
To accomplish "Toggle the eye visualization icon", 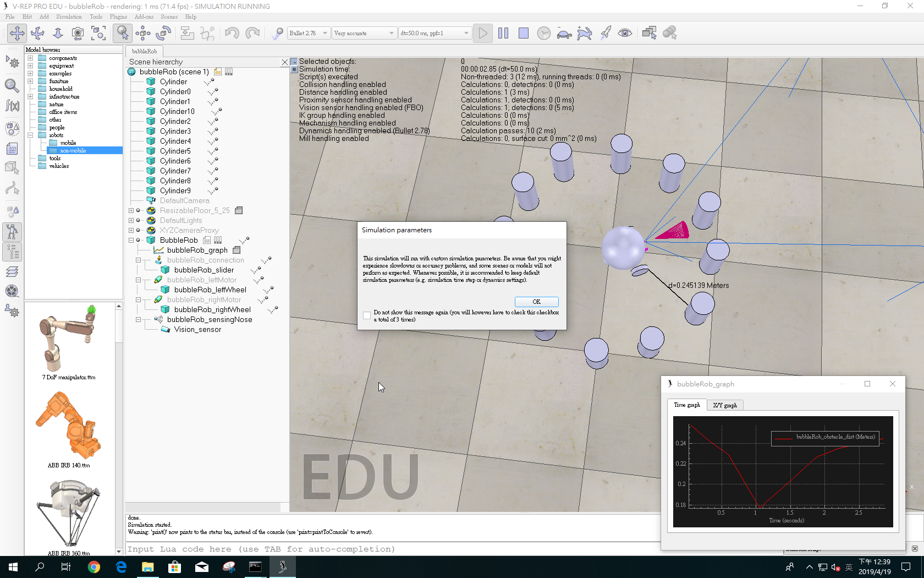I will point(625,33).
